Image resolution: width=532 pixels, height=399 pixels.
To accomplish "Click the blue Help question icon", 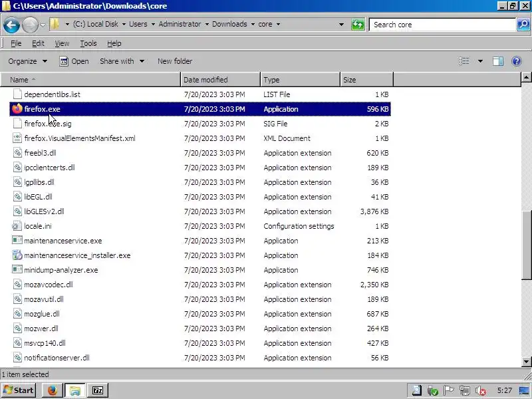I will point(517,61).
